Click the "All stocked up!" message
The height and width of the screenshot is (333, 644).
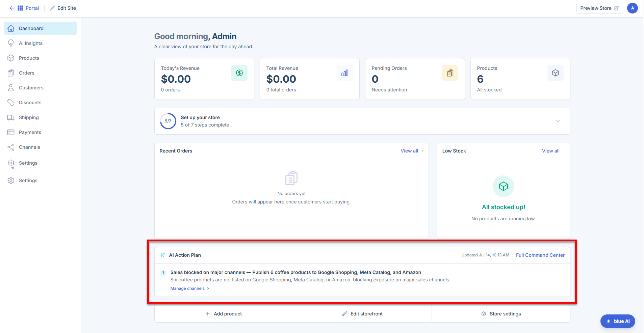(504, 207)
